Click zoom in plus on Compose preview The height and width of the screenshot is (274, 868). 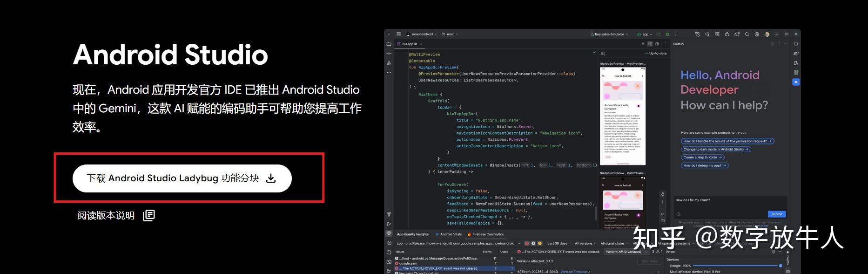[663, 202]
